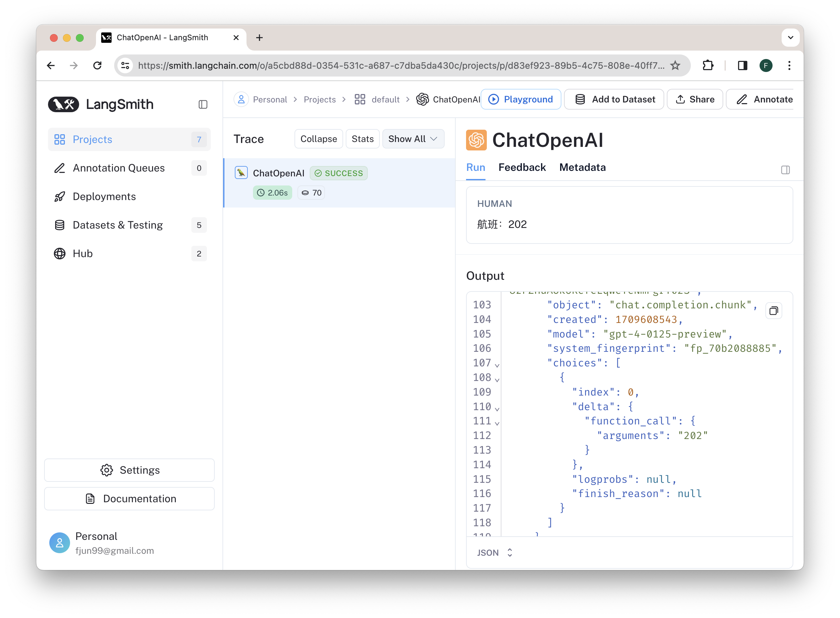This screenshot has height=618, width=840.
Task: Open Annotation Queues in the sidebar
Action: point(129,168)
